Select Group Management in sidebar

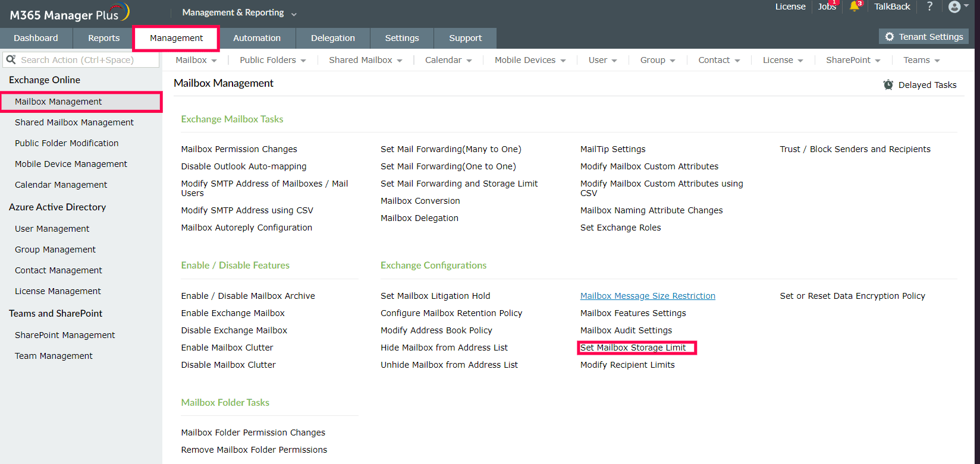click(55, 250)
